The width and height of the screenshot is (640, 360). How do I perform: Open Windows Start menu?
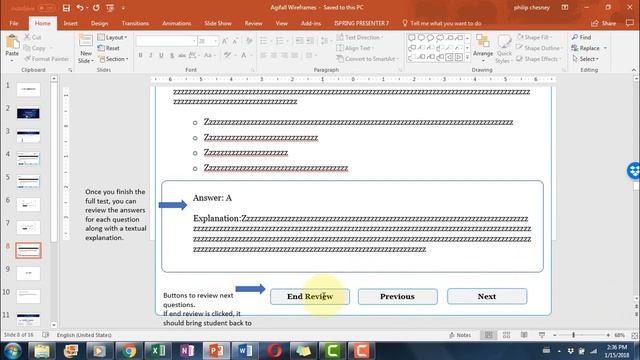point(13,351)
